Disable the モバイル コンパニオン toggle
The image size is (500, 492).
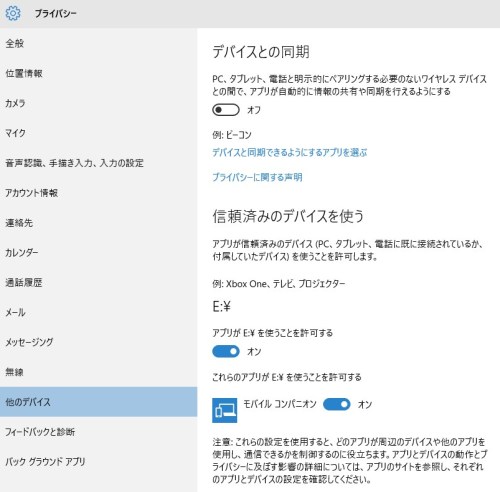337,404
